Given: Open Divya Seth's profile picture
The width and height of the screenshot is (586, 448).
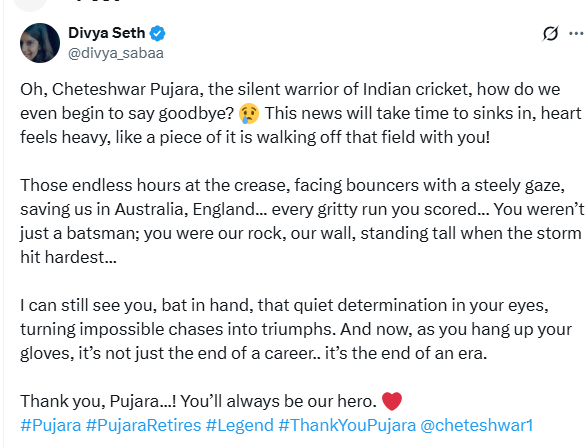Looking at the screenshot, I should [40, 43].
